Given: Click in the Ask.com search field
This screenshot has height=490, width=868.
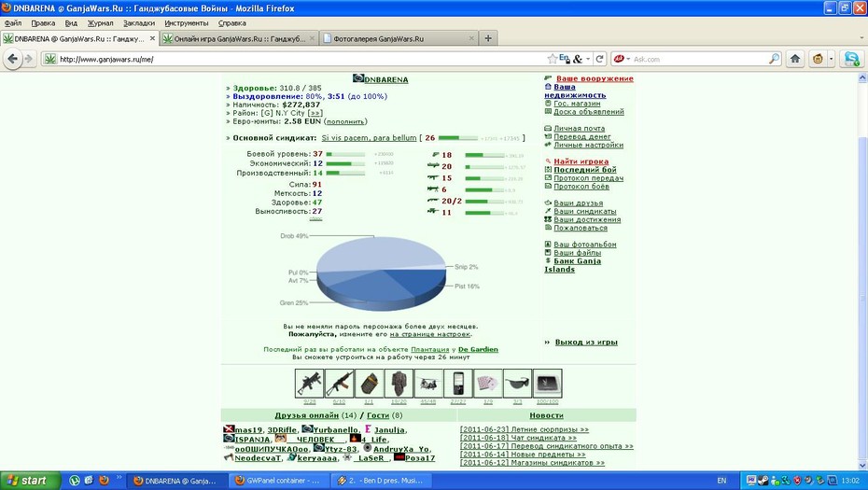Looking at the screenshot, I should point(700,59).
